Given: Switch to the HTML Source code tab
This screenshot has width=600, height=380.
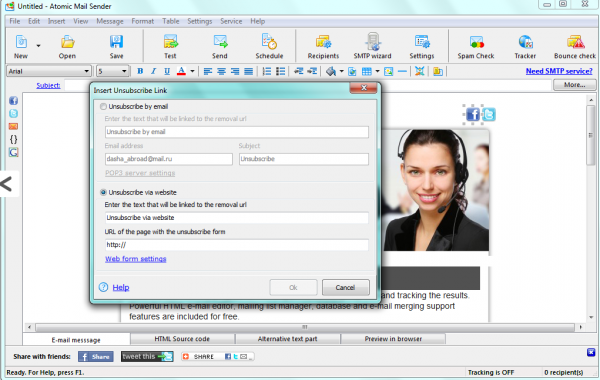Looking at the screenshot, I should [x=182, y=339].
